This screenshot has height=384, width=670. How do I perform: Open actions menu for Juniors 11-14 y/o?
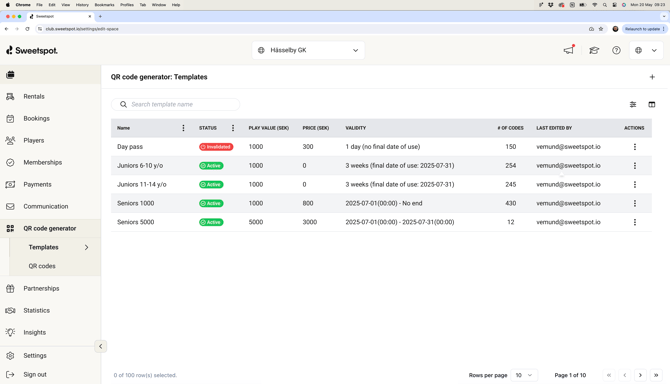click(635, 185)
